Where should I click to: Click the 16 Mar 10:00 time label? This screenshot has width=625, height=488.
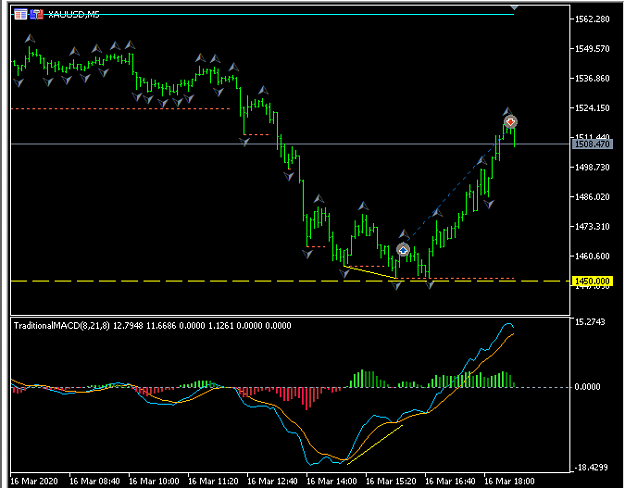[x=154, y=481]
